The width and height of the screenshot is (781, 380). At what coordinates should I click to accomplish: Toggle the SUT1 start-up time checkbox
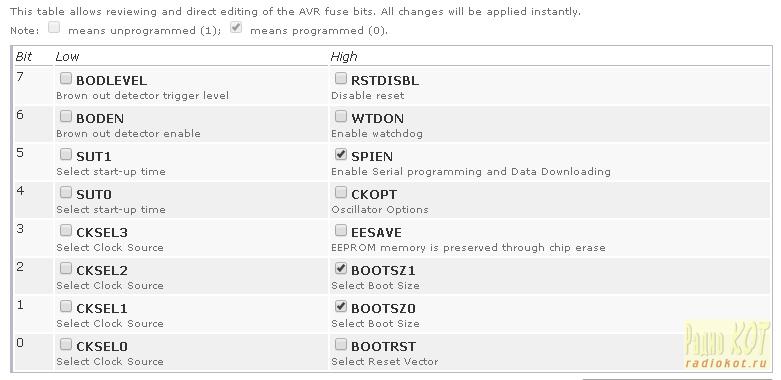66,154
